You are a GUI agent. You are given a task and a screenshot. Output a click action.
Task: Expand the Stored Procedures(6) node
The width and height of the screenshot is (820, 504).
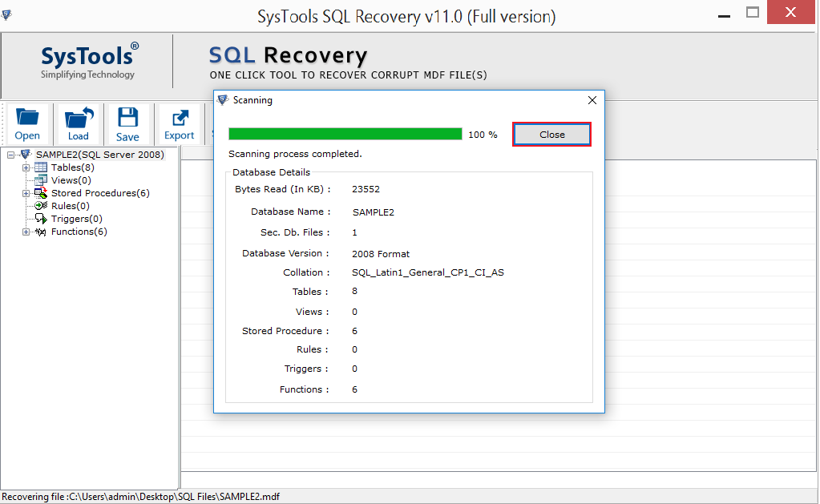pyautogui.click(x=26, y=193)
